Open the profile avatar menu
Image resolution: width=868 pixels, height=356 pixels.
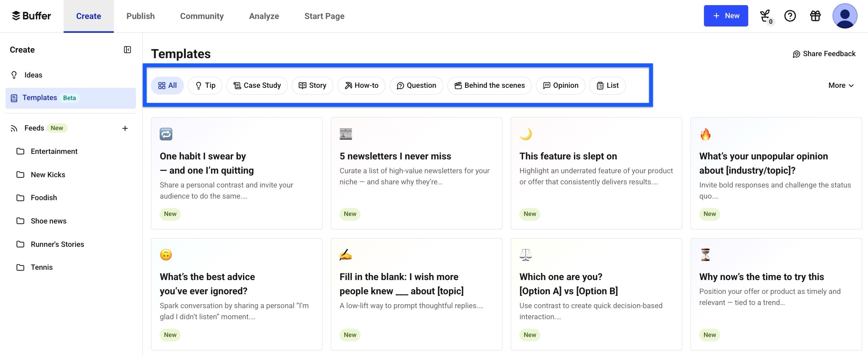(845, 16)
